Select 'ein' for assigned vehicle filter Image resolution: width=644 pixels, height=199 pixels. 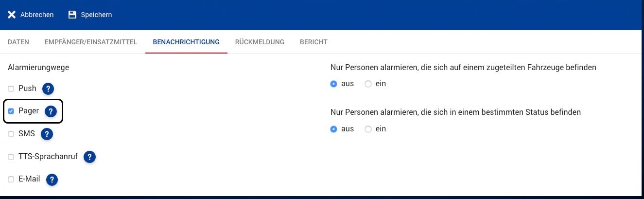click(x=368, y=84)
